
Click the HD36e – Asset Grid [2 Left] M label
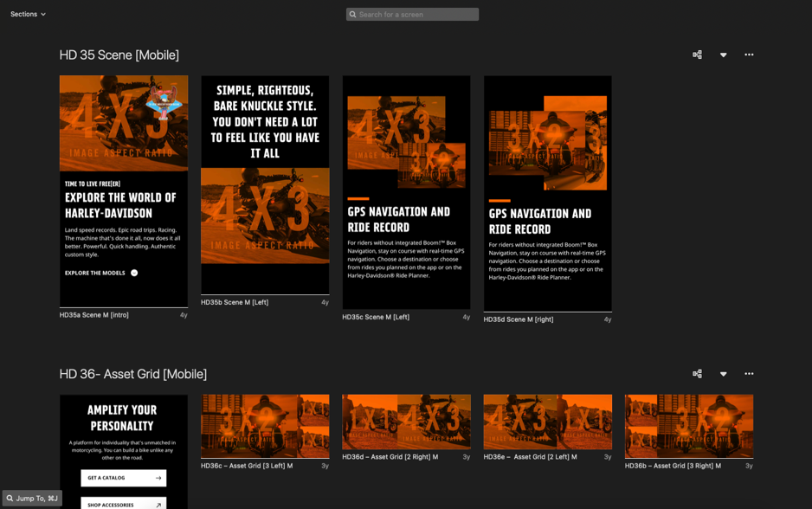tap(531, 457)
